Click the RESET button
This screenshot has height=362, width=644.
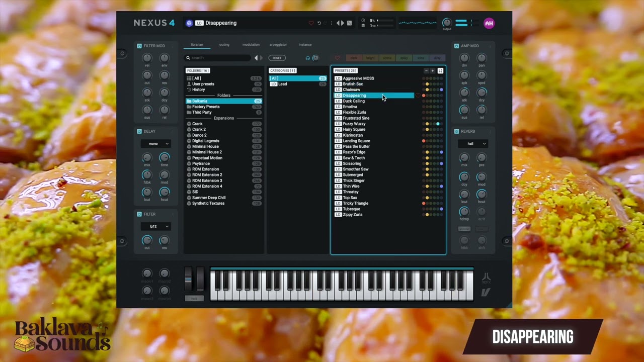277,58
